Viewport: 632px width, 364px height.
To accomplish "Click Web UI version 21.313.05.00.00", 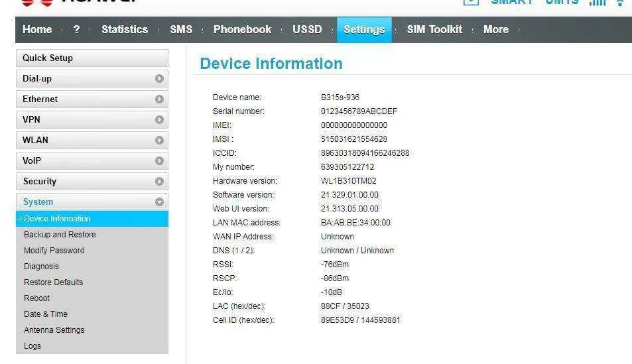I will point(349,209).
